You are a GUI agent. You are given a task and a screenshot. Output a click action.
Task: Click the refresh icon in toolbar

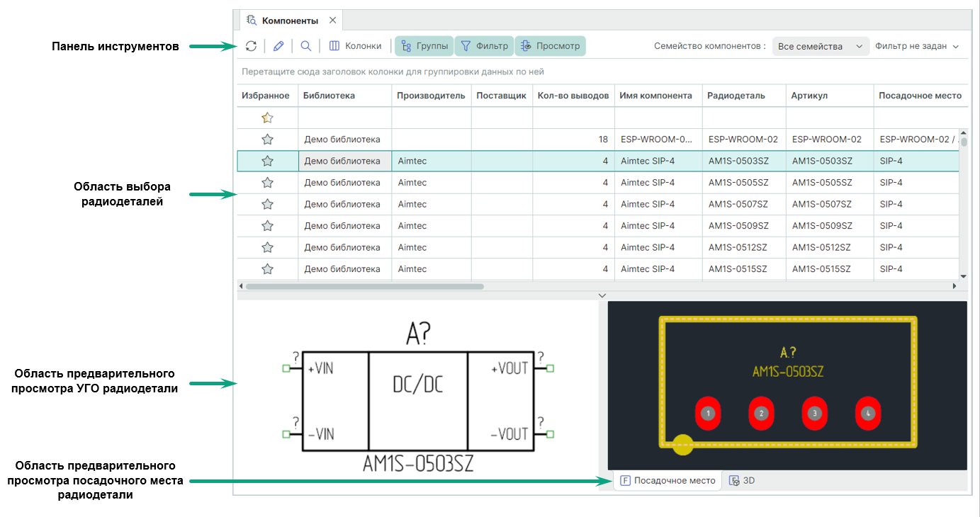[251, 46]
